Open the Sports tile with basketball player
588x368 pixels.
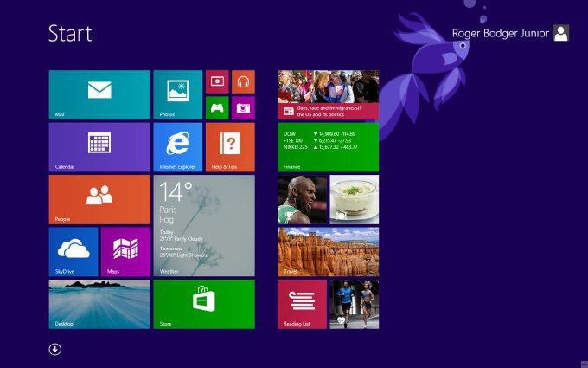(302, 199)
